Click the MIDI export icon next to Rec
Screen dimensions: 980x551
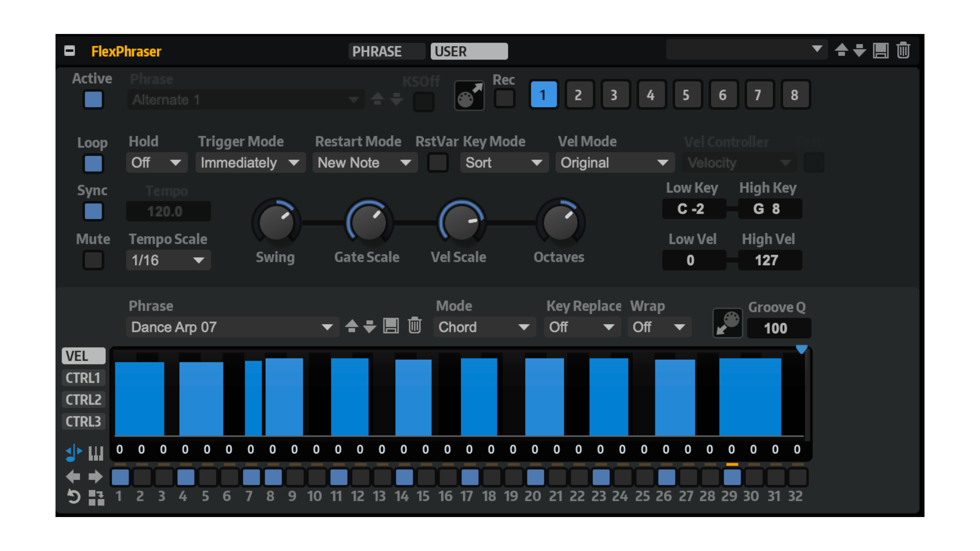[469, 95]
